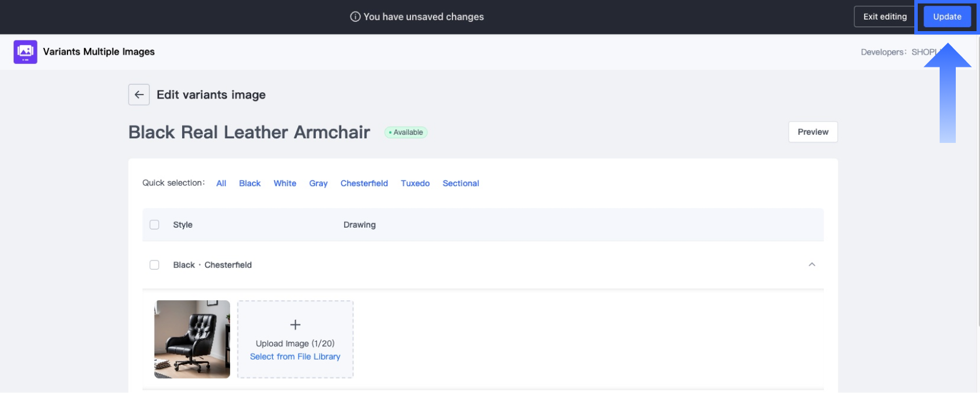The height and width of the screenshot is (393, 980).
Task: Select the Black quick selection filter
Action: pyautogui.click(x=250, y=183)
